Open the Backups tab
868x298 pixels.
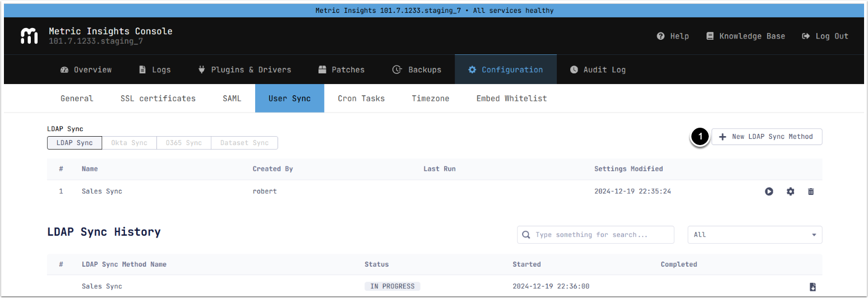coord(417,69)
